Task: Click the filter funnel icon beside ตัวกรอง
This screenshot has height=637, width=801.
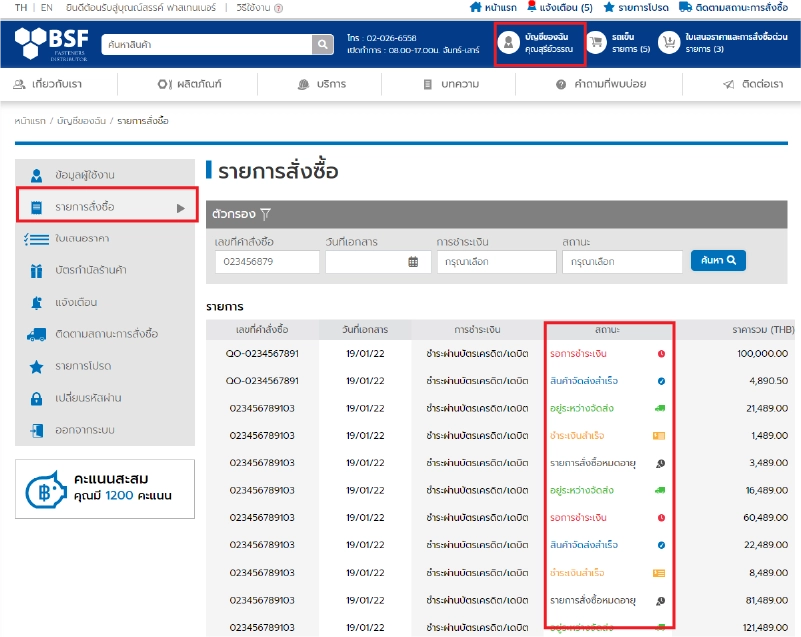Action: point(266,213)
